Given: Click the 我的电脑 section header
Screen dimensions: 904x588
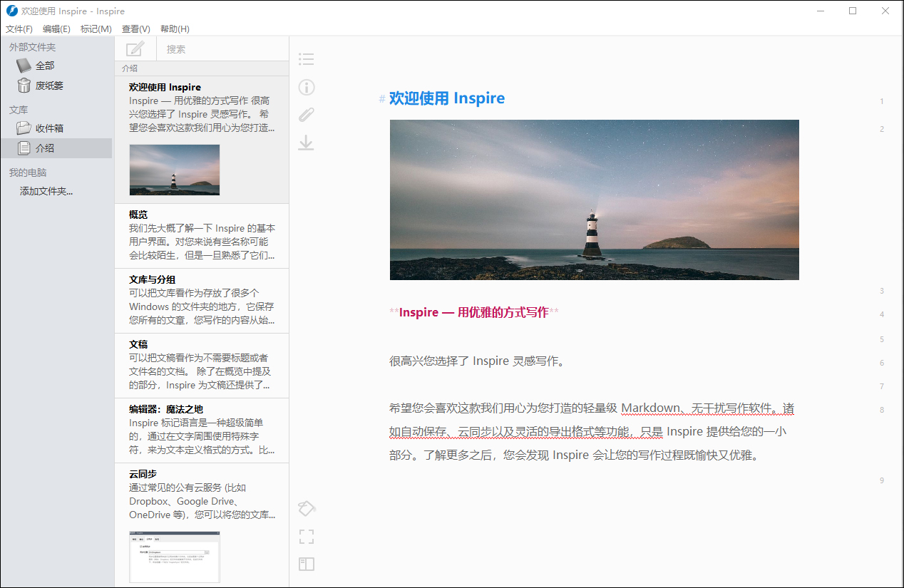Looking at the screenshot, I should tap(28, 172).
